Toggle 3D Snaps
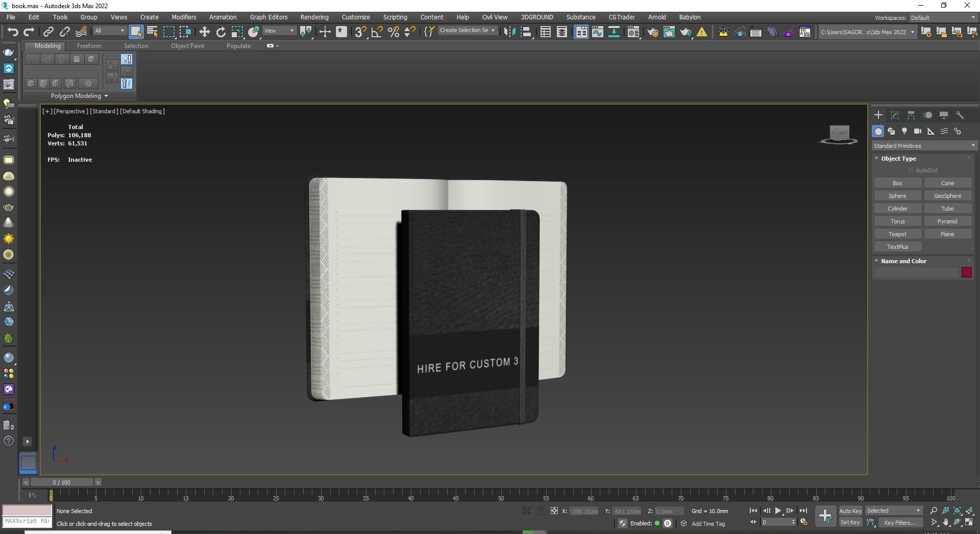 pos(360,32)
